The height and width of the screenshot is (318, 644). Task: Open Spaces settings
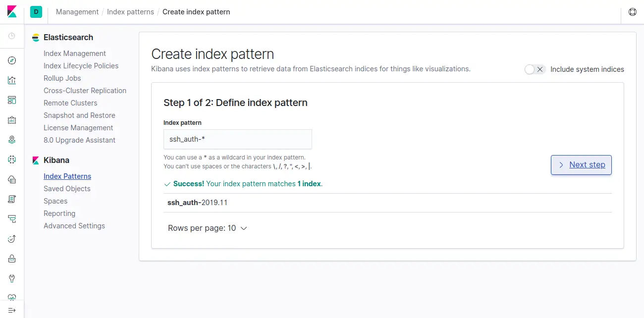(55, 201)
